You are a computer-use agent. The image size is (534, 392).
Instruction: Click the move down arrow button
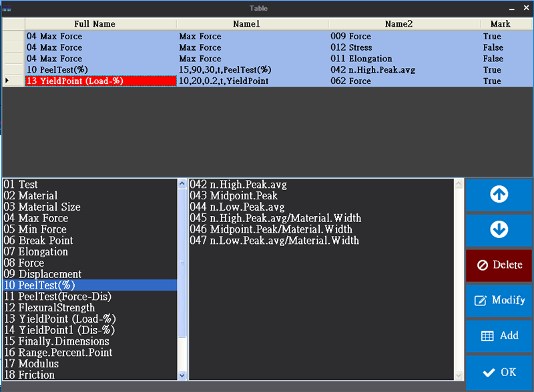499,229
